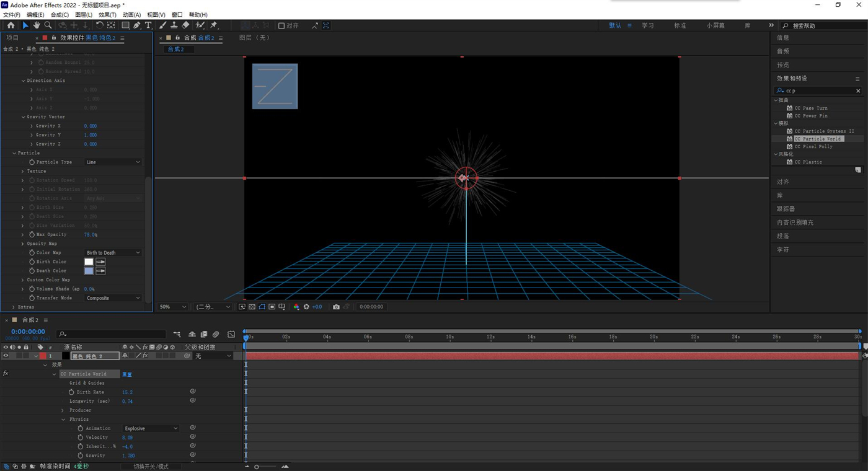
Task: Open the 内容识别填充 panel
Action: pyautogui.click(x=795, y=222)
